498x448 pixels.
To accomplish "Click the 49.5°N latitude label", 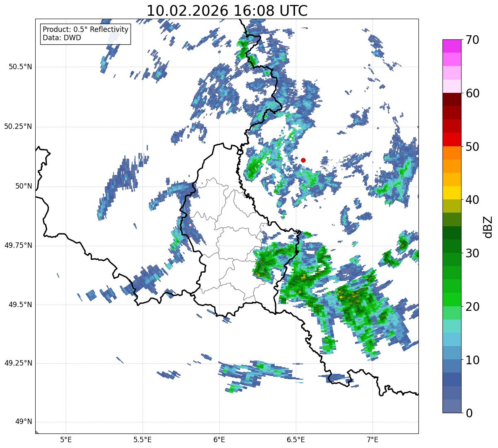I will (x=20, y=305).
